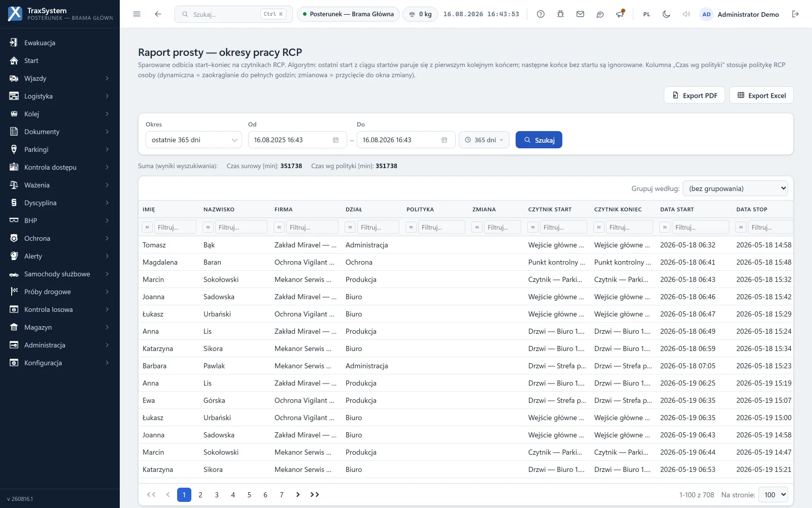The width and height of the screenshot is (812, 508).
Task: Open the Ewakuacja sidebar item
Action: pos(60,43)
